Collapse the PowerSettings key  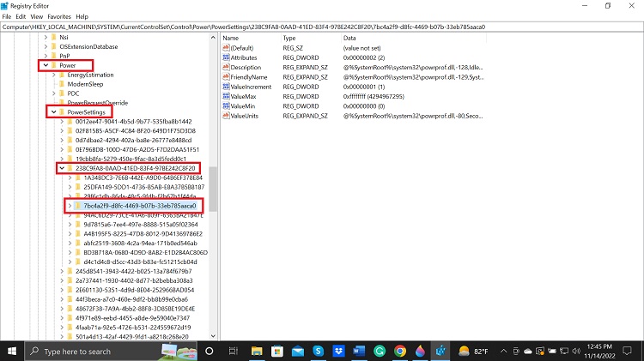click(53, 111)
